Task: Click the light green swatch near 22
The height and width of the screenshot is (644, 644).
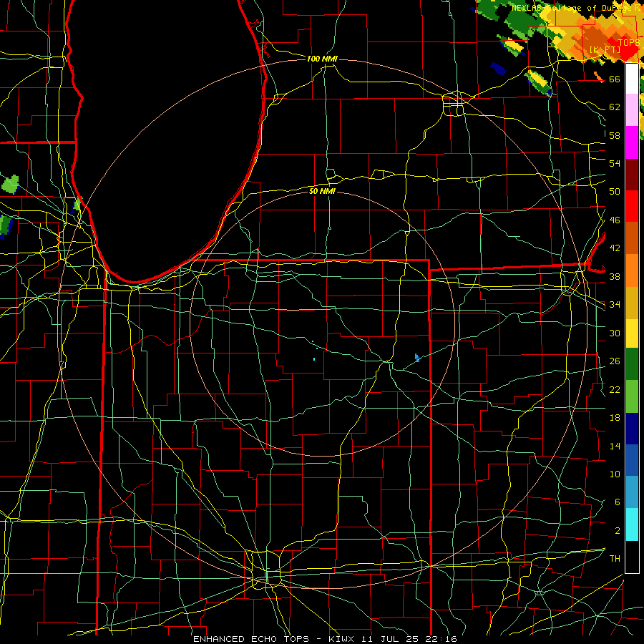Action: tap(632, 396)
